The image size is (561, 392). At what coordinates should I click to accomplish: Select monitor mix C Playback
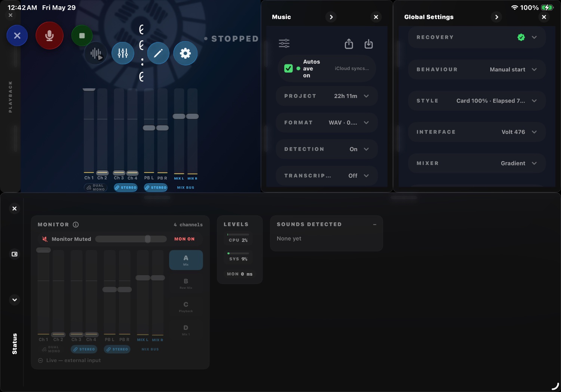186,307
